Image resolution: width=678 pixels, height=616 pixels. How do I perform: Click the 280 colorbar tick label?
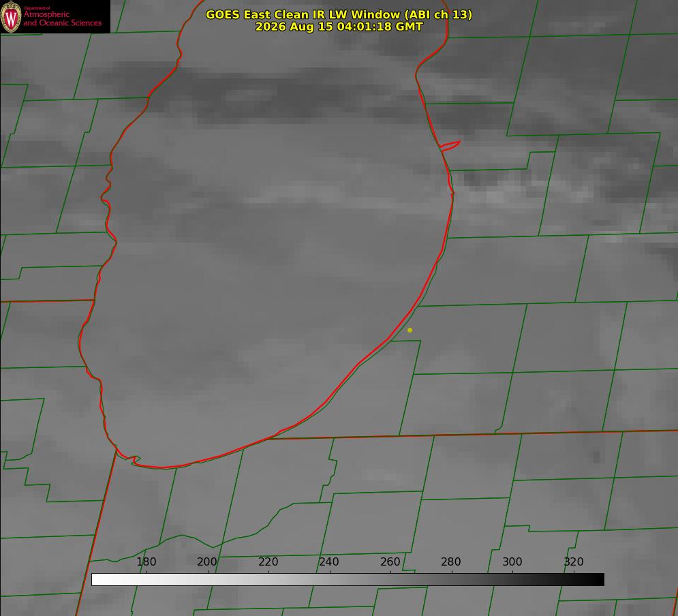pyautogui.click(x=451, y=561)
